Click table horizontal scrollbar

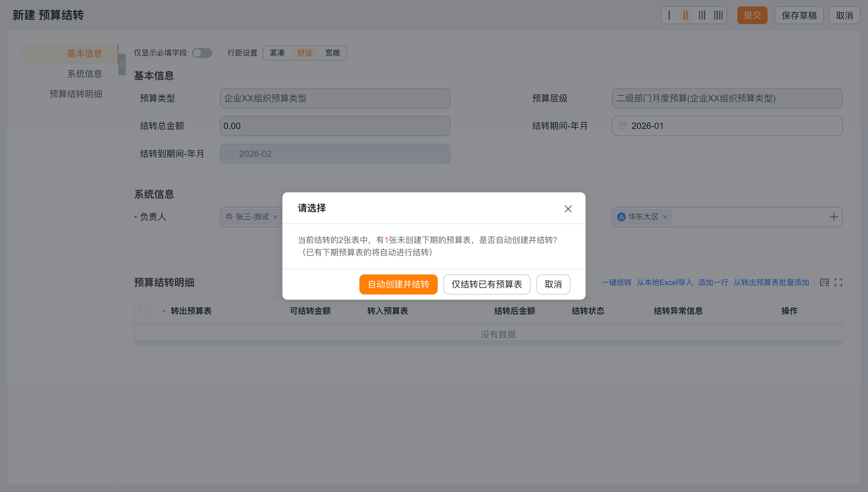[488, 343]
